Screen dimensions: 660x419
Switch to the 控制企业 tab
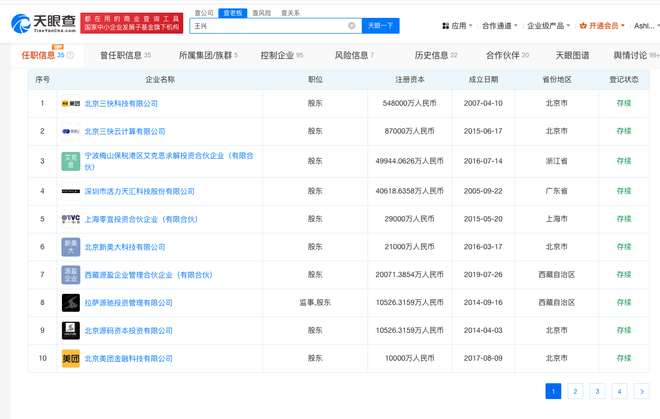[281, 56]
